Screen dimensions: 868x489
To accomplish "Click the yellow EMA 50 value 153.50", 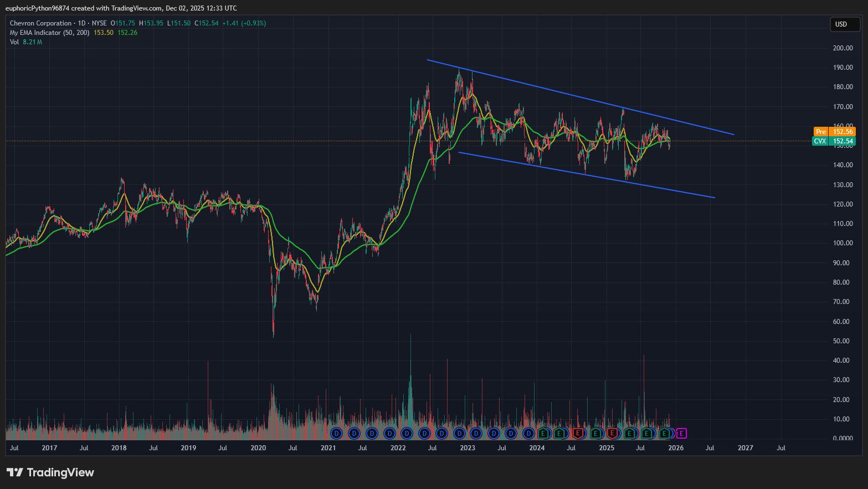I will coord(104,33).
